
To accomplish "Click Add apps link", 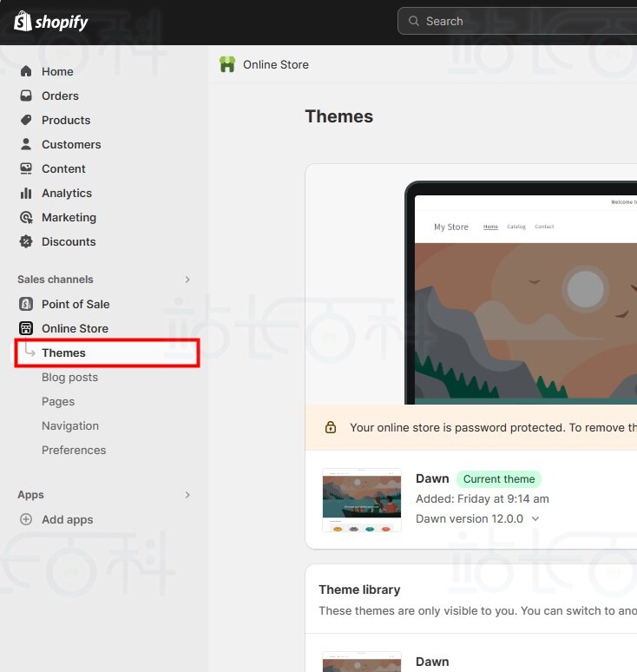I will click(67, 519).
